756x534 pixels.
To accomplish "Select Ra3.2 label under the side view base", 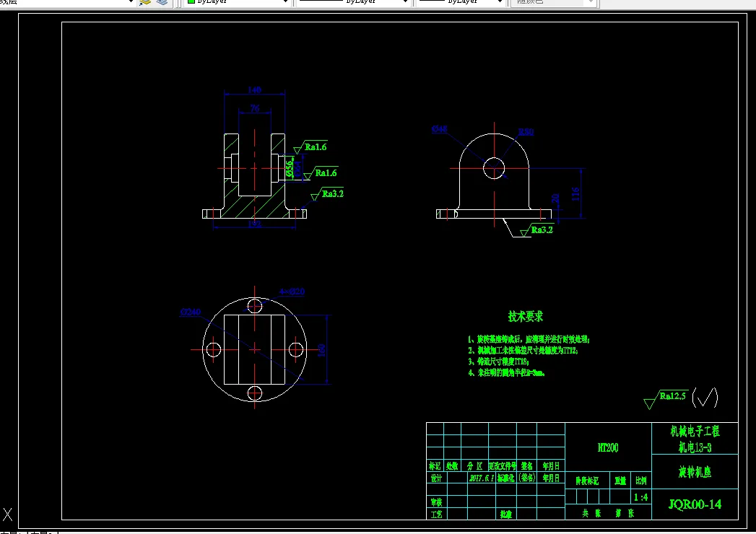I will [x=542, y=230].
